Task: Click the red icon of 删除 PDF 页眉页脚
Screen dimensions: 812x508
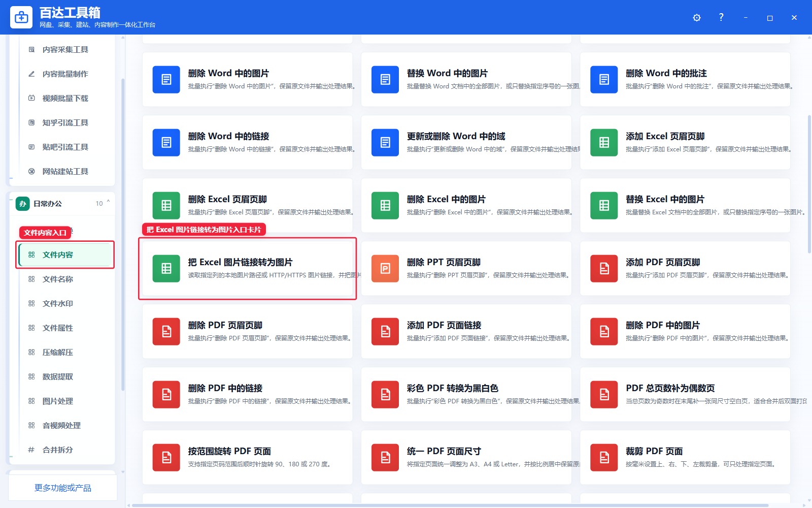Action: point(166,331)
